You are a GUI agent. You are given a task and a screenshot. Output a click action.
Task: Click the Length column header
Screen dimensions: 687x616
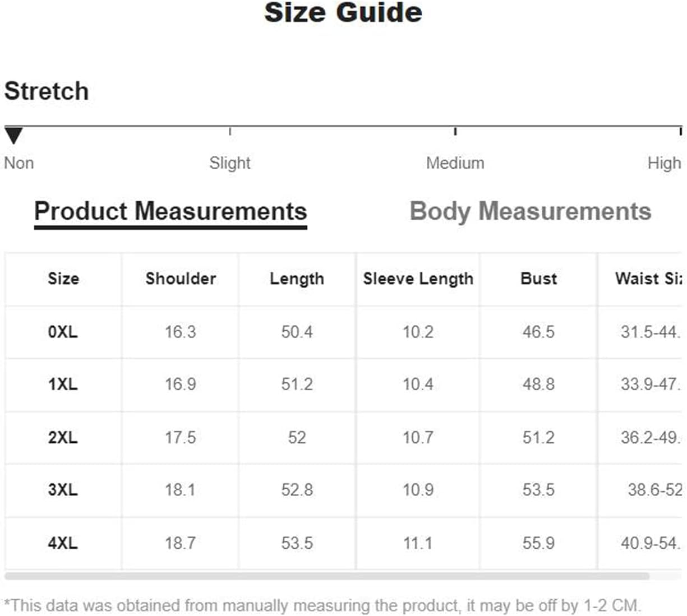(297, 279)
